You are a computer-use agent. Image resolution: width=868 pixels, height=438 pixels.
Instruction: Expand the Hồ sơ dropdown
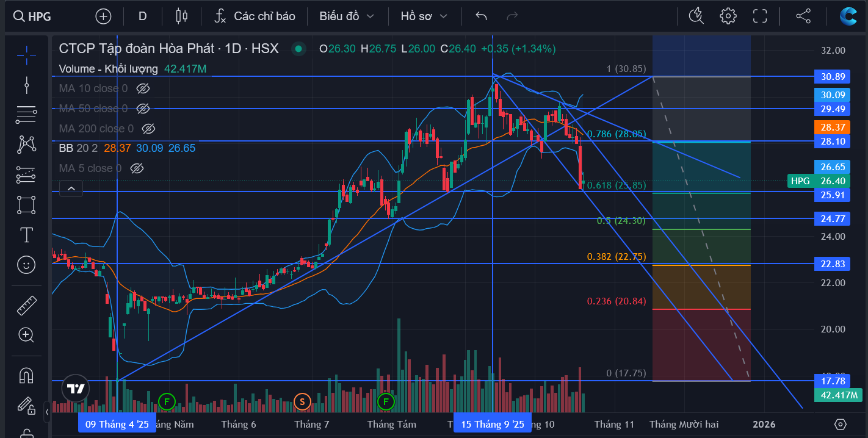point(424,16)
